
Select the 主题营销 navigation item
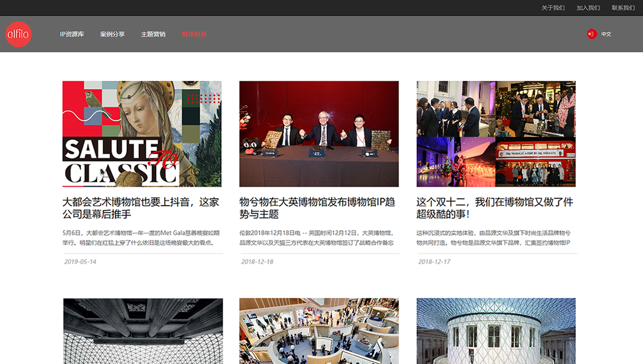point(153,34)
